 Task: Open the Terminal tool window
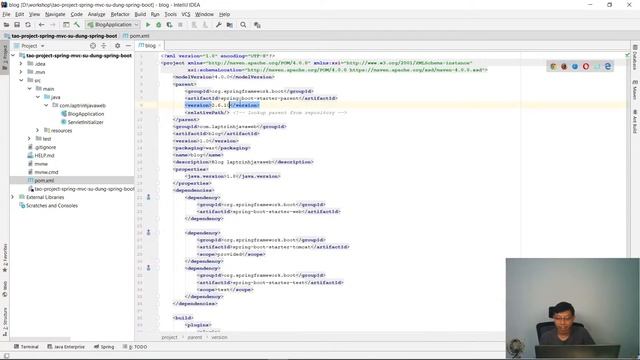tap(26, 347)
